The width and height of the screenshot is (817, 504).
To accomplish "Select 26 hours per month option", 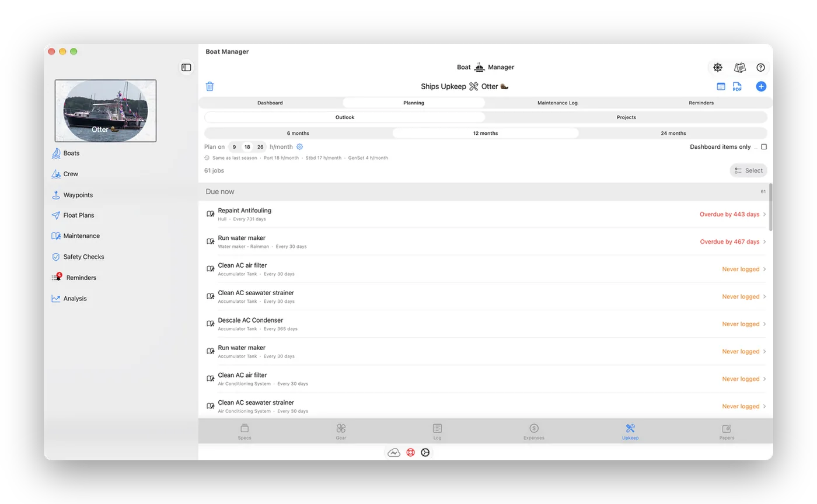I will [260, 147].
